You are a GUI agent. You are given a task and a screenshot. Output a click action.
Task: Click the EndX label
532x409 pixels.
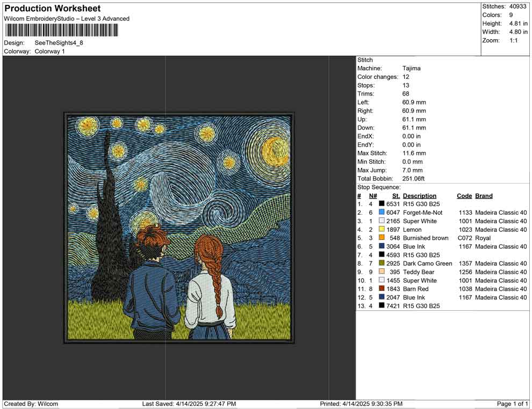[x=365, y=136]
